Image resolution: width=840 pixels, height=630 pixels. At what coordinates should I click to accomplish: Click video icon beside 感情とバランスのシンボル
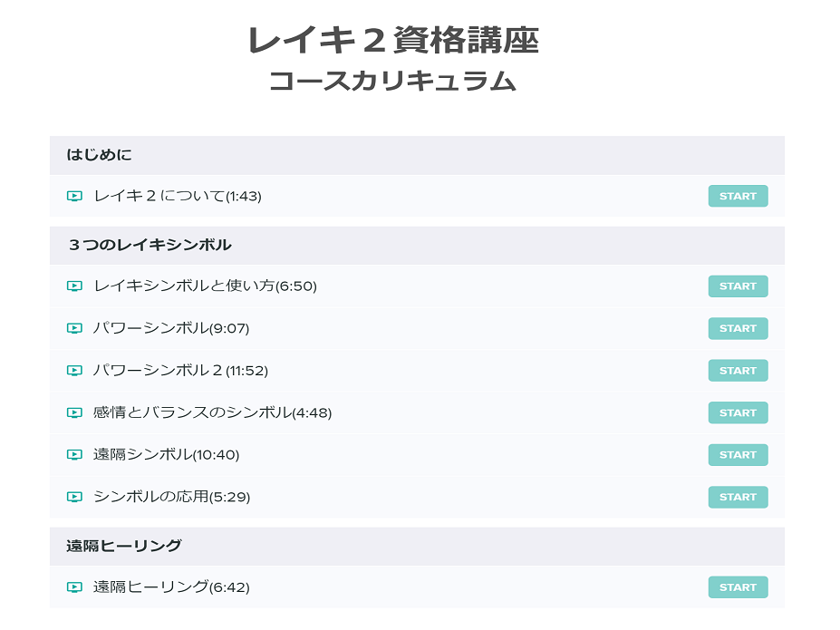click(x=74, y=413)
